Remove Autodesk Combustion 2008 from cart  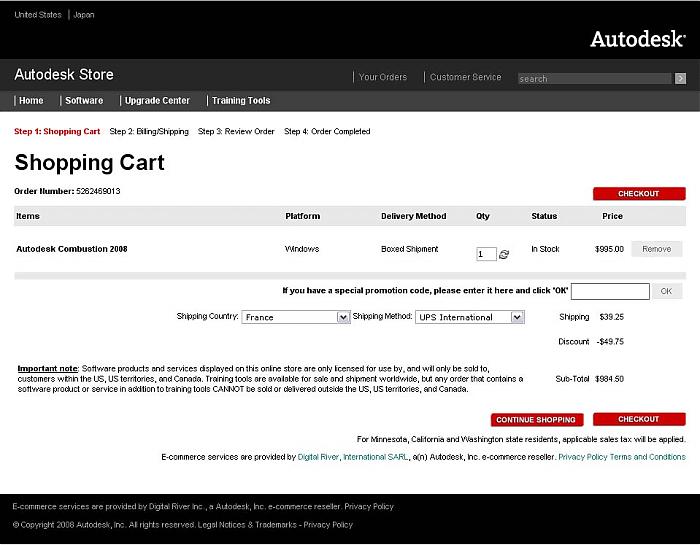pos(656,249)
